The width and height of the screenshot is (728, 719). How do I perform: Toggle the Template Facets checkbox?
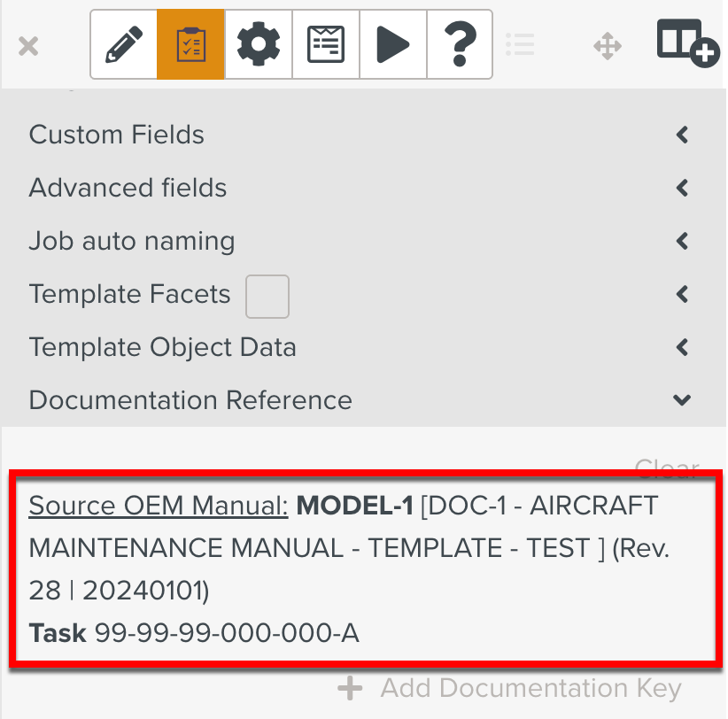pyautogui.click(x=267, y=296)
